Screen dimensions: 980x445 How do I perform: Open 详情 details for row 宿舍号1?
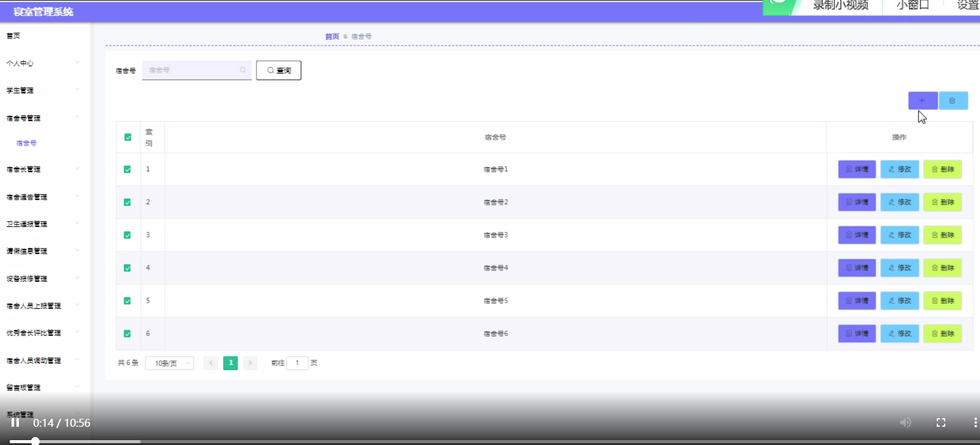(857, 169)
